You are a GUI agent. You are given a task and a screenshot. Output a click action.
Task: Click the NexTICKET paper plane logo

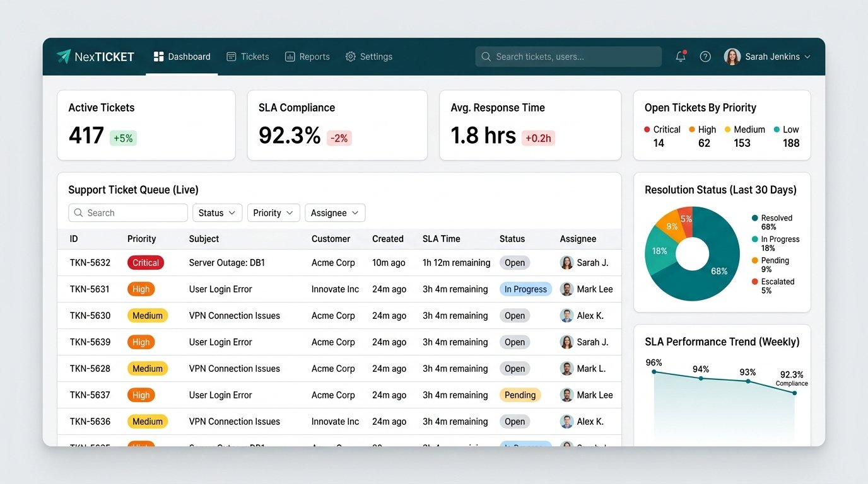tap(64, 57)
